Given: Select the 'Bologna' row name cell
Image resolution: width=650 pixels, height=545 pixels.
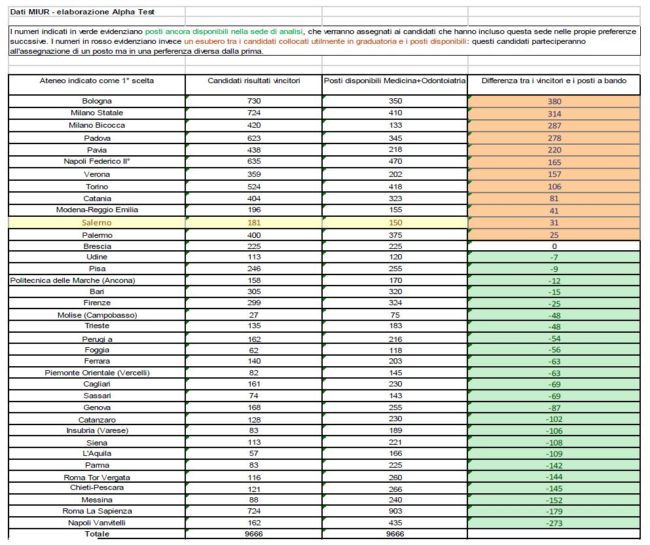Looking at the screenshot, I should tap(97, 101).
